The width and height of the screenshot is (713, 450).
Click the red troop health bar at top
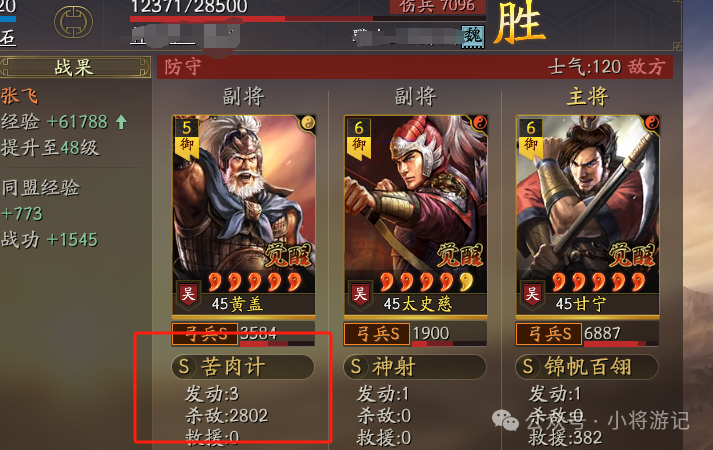pos(308,19)
